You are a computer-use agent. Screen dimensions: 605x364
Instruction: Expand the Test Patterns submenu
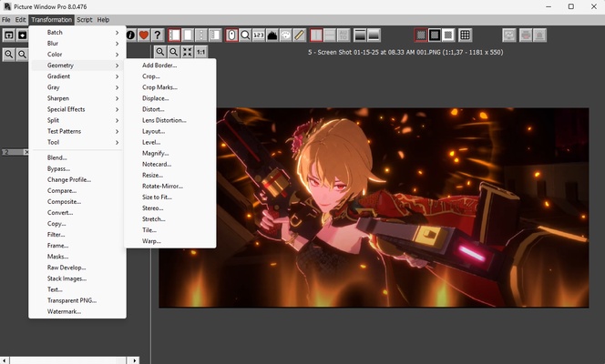click(x=77, y=131)
